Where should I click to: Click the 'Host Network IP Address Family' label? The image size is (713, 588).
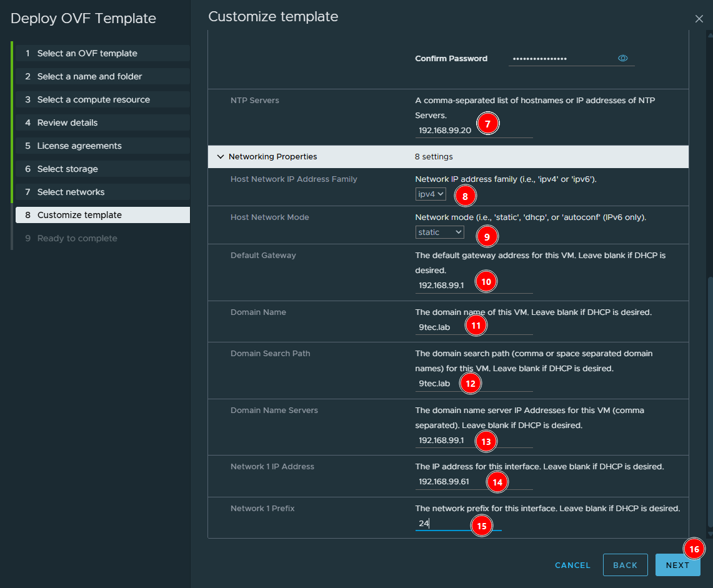[294, 179]
